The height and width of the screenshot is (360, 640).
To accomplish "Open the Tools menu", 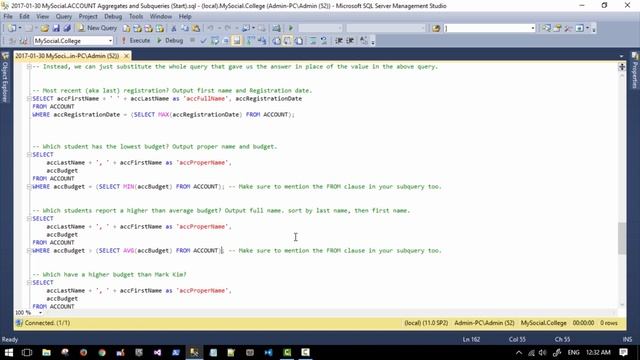I will (136, 17).
